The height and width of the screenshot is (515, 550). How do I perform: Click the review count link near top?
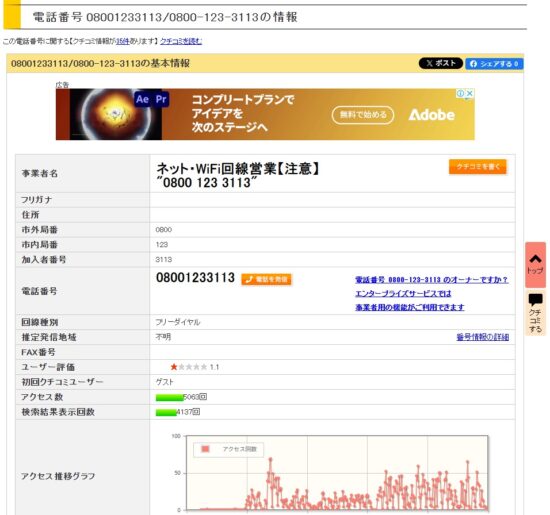[x=123, y=41]
